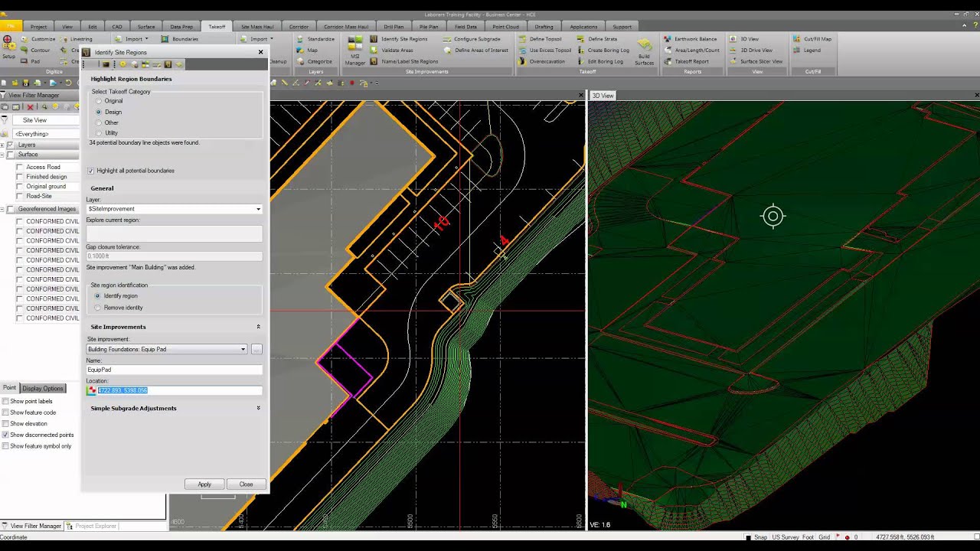Open Site improvement dropdown Building Foundations
Image resolution: width=980 pixels, height=551 pixels.
(x=243, y=349)
